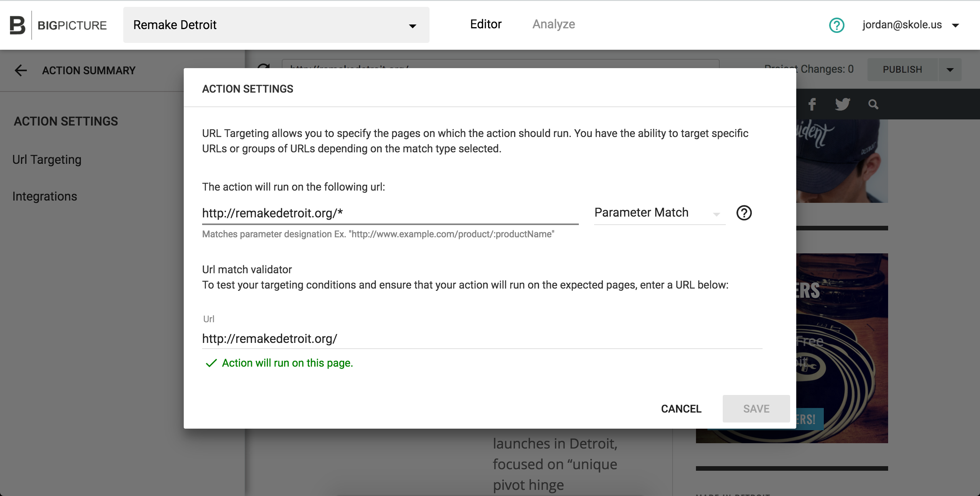Expand the Publish options arrow
The height and width of the screenshot is (496, 980).
pos(950,70)
